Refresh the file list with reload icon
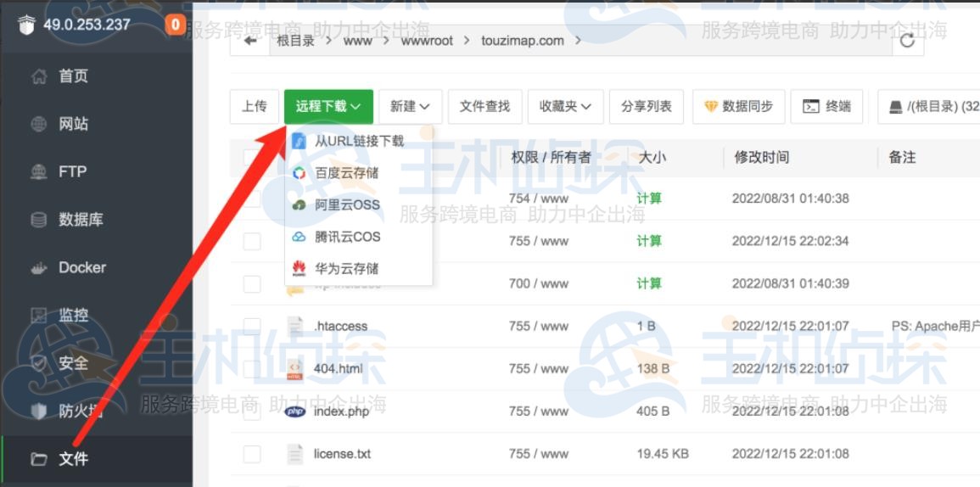Screen dimensions: 980x487 908,42
